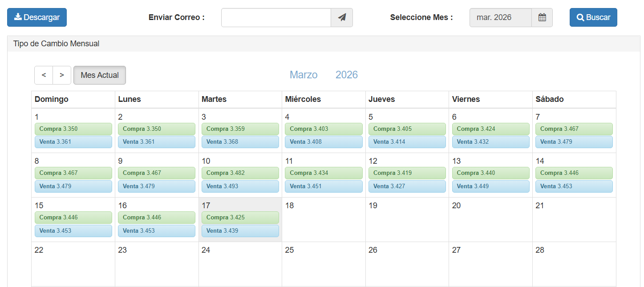Click the magnifier icon on Buscar button

coord(580,17)
